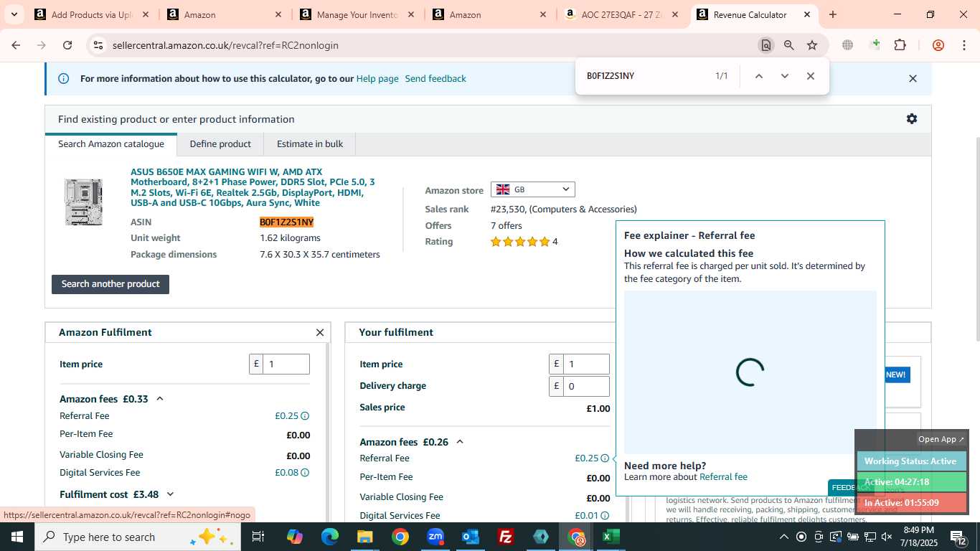Go to next find-in-page match

(784, 76)
